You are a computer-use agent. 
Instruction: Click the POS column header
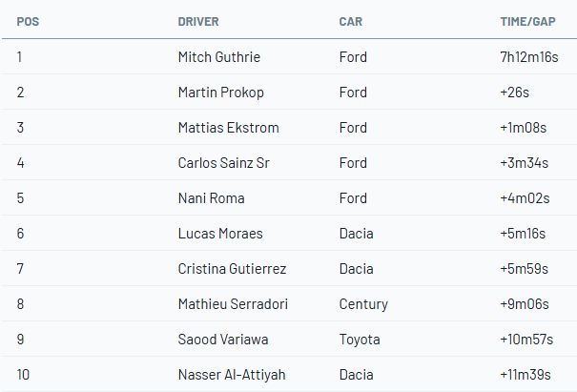click(27, 21)
